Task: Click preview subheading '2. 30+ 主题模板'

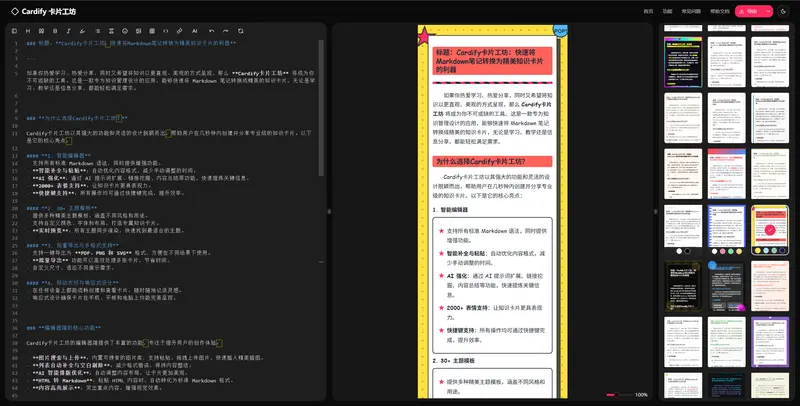Action: (x=454, y=361)
